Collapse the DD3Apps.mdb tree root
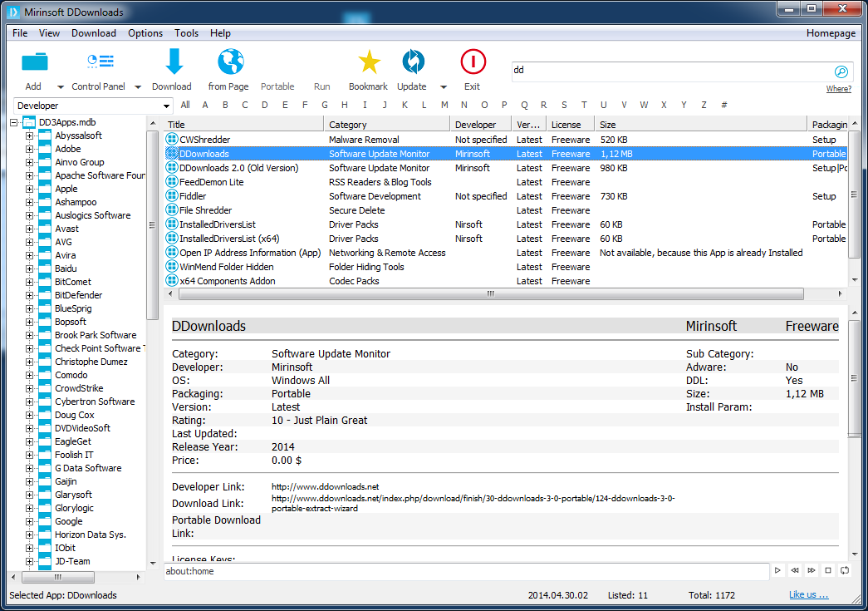The width and height of the screenshot is (868, 611). pos(14,122)
